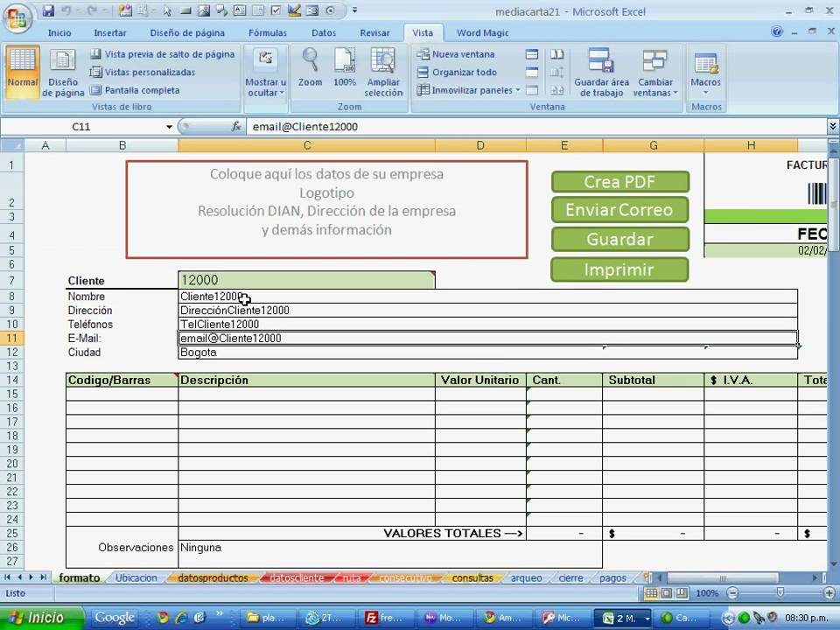Customize Quick Access toolbar dropdown
This screenshot has height=630, width=840.
point(354,10)
